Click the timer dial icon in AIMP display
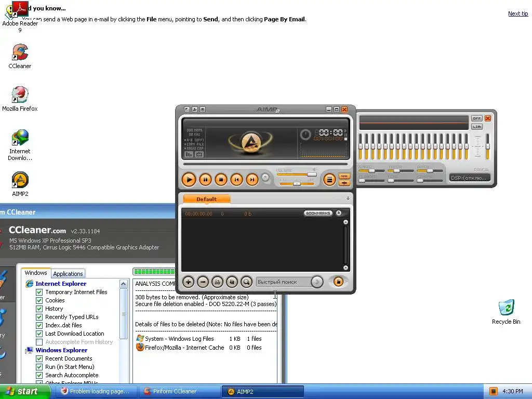Screen dimensions: 532x399 [x=305, y=135]
